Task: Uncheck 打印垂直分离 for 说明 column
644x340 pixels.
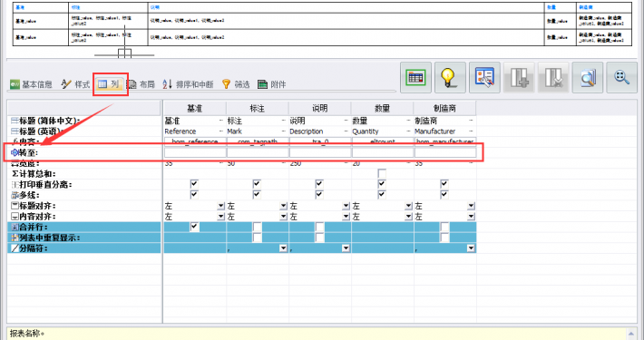Action: 319,184
